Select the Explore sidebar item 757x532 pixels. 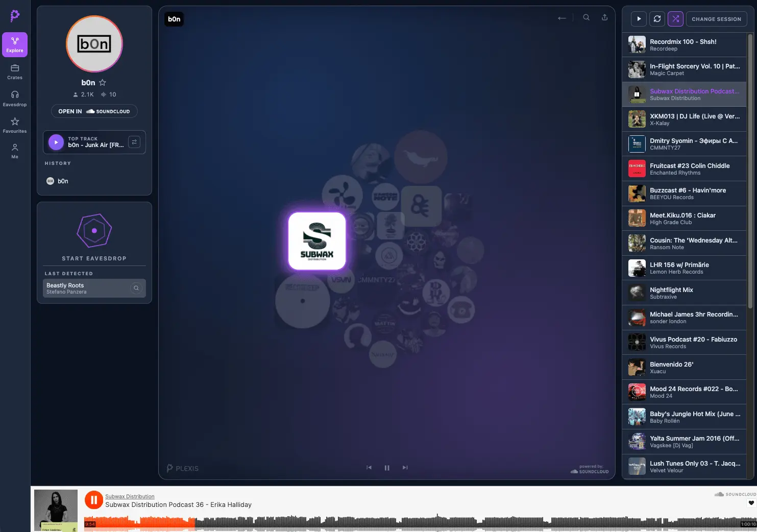coord(15,45)
